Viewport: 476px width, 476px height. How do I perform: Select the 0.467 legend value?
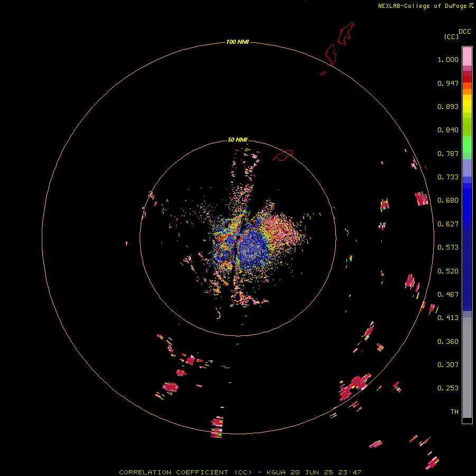[x=448, y=295]
